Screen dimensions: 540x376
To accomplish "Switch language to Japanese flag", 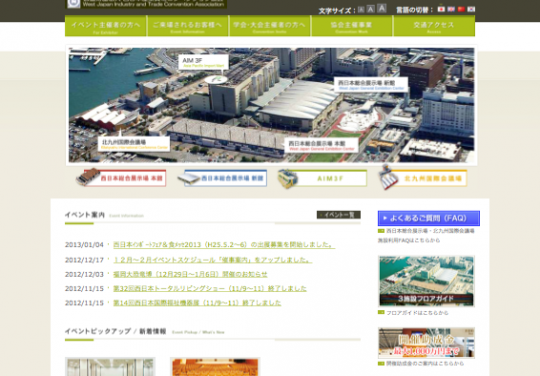I will click(x=441, y=9).
